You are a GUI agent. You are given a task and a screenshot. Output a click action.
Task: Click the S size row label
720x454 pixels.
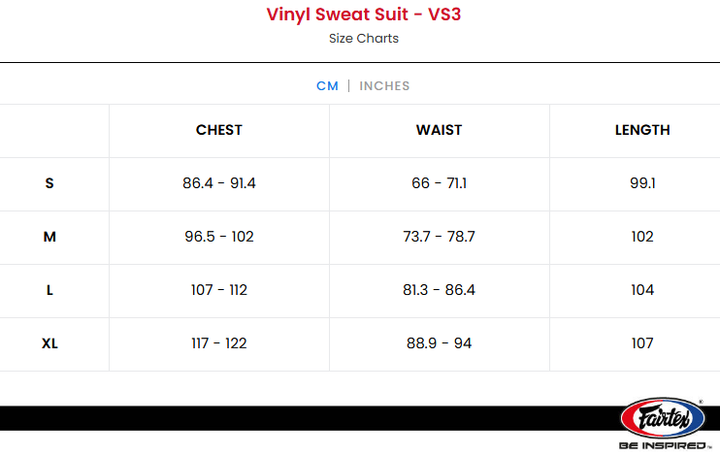(x=50, y=184)
